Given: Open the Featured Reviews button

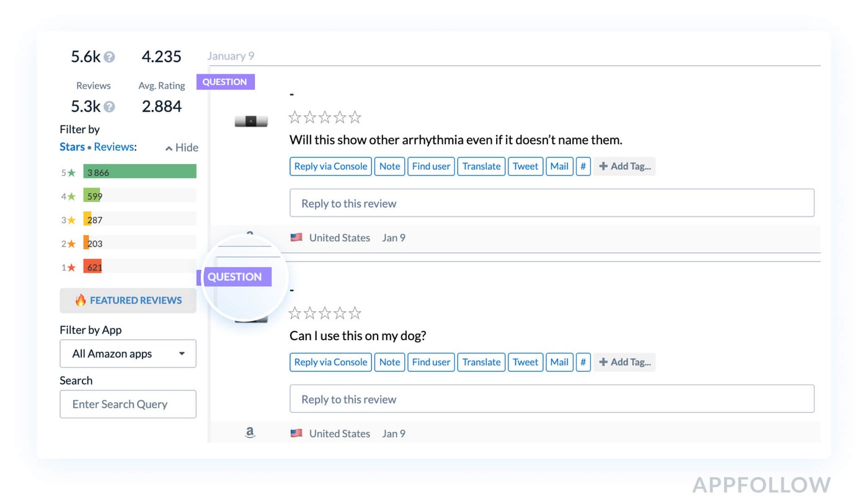Looking at the screenshot, I should pos(128,301).
